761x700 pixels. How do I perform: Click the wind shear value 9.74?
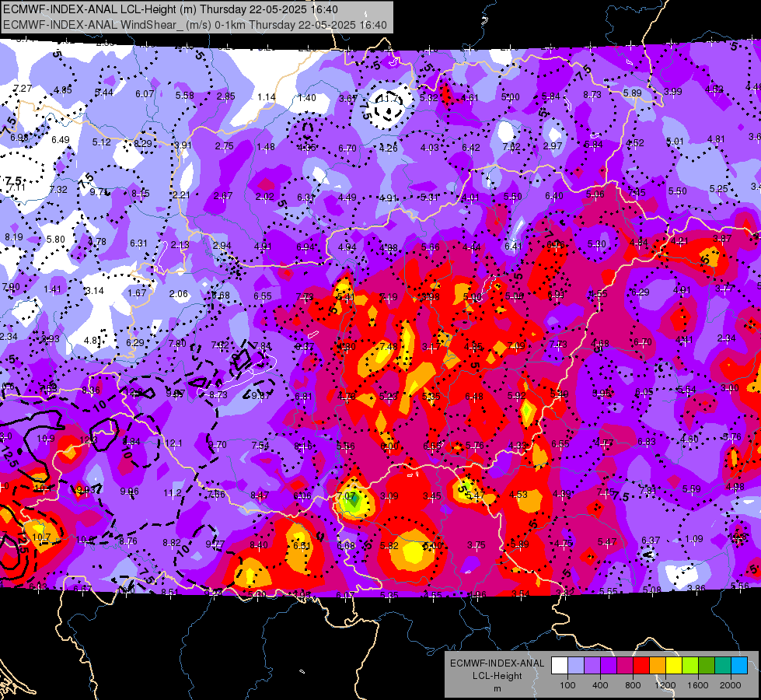(x=99, y=191)
